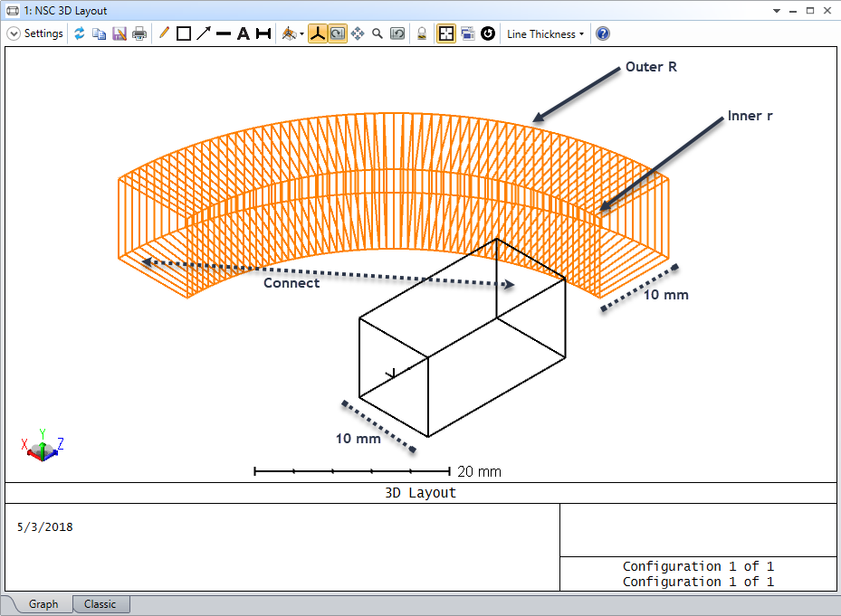Toggle the coordinate axes display button
The width and height of the screenshot is (841, 616).
pyautogui.click(x=318, y=33)
